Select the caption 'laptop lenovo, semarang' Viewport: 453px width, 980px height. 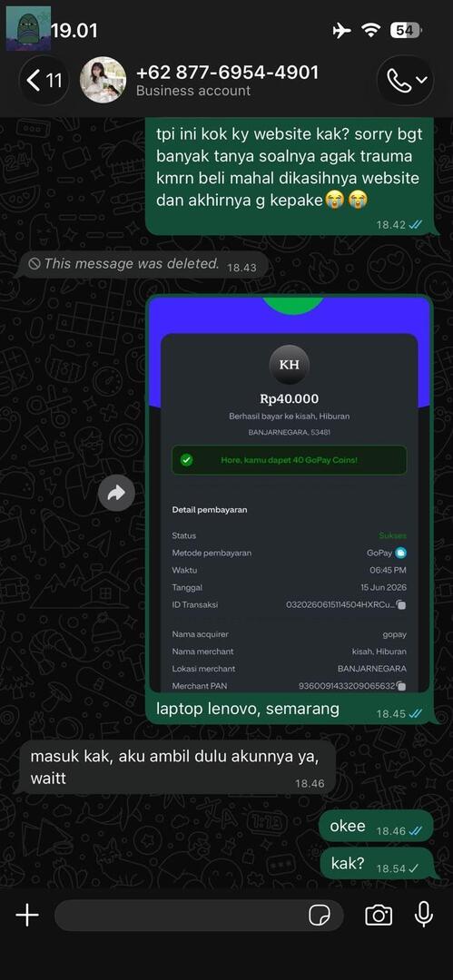click(248, 709)
